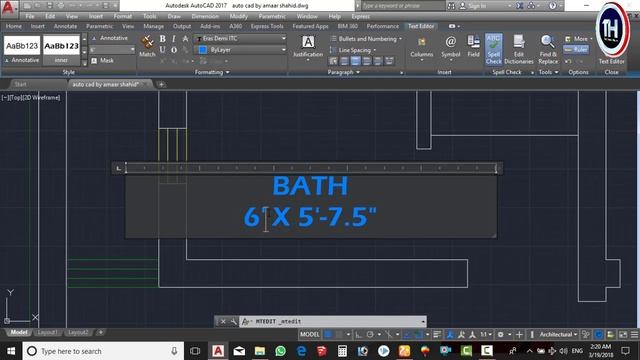
Task: Toggle Spell Check on or off
Action: [x=493, y=49]
